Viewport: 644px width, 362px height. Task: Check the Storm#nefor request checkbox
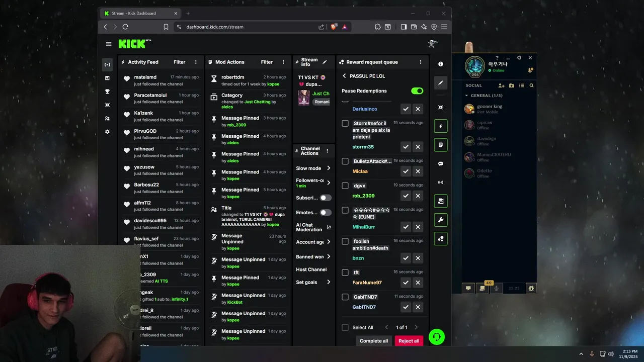(345, 123)
